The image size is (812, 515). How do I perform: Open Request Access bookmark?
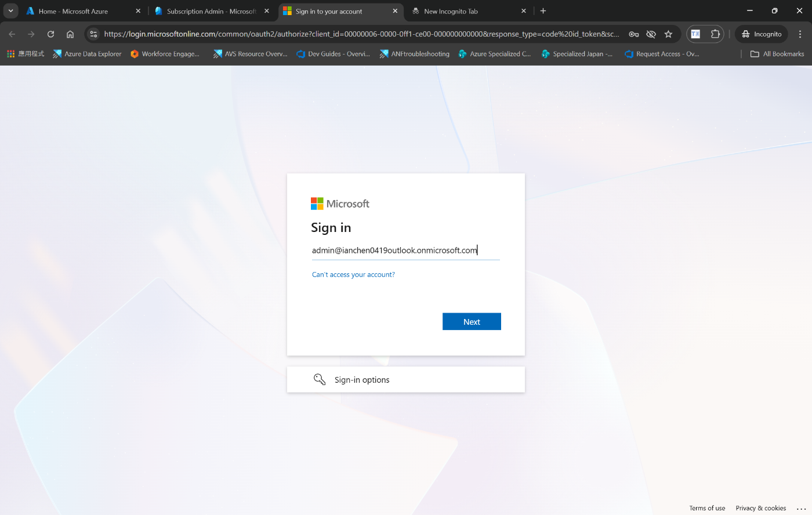click(x=662, y=54)
